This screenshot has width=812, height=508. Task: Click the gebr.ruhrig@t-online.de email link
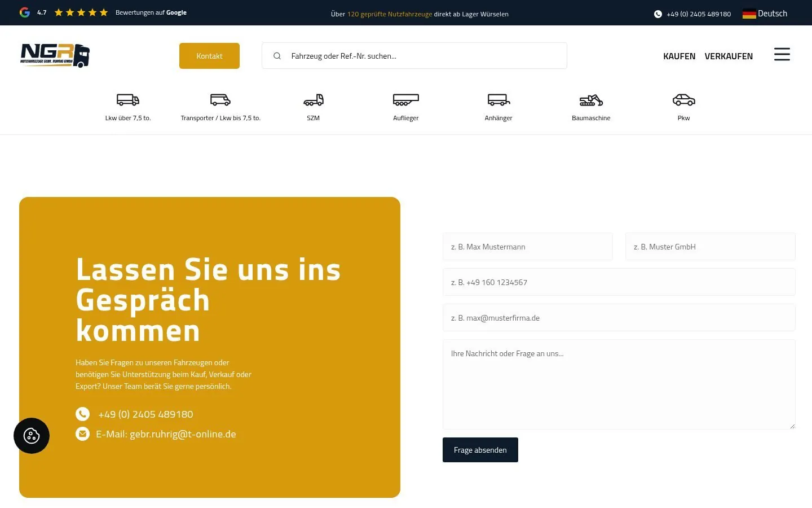pos(183,434)
